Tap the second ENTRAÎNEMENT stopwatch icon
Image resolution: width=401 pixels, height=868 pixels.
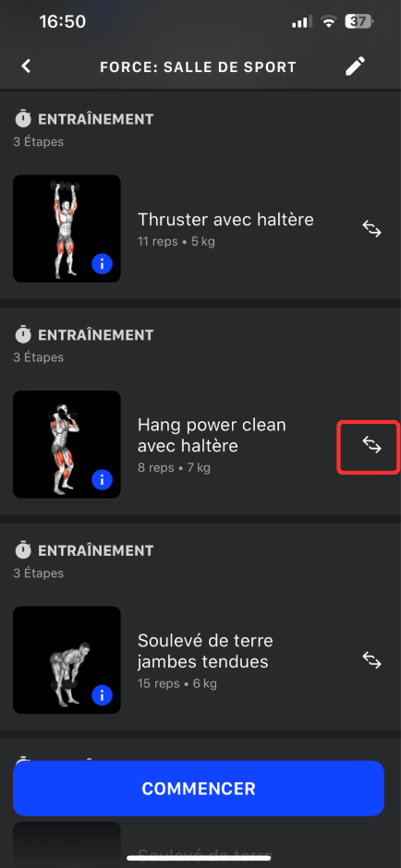[23, 334]
